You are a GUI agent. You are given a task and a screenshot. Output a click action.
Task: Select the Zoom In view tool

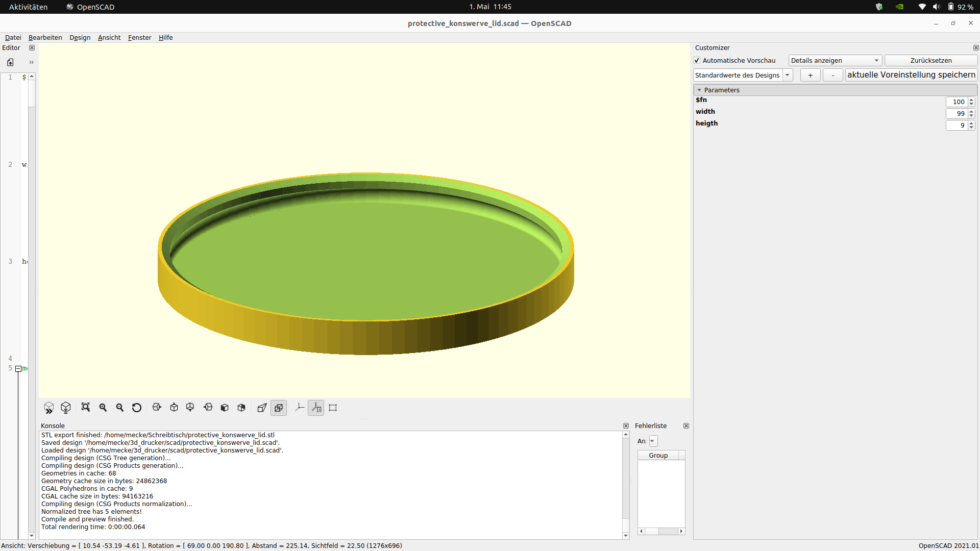(102, 408)
